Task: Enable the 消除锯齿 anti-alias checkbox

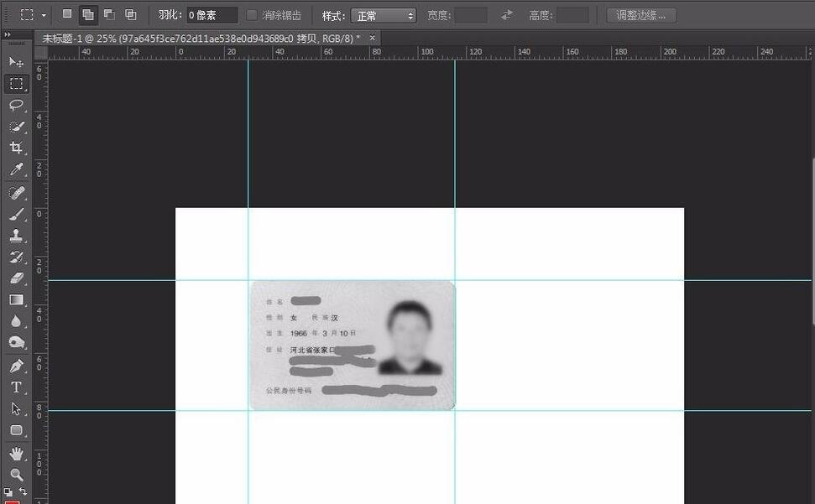Action: (252, 14)
